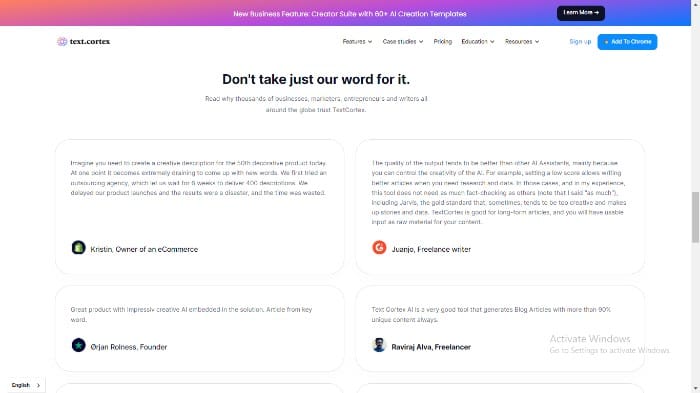This screenshot has height=393, width=700.
Task: Click Raviraj Alva's profile photo
Action: pos(379,345)
